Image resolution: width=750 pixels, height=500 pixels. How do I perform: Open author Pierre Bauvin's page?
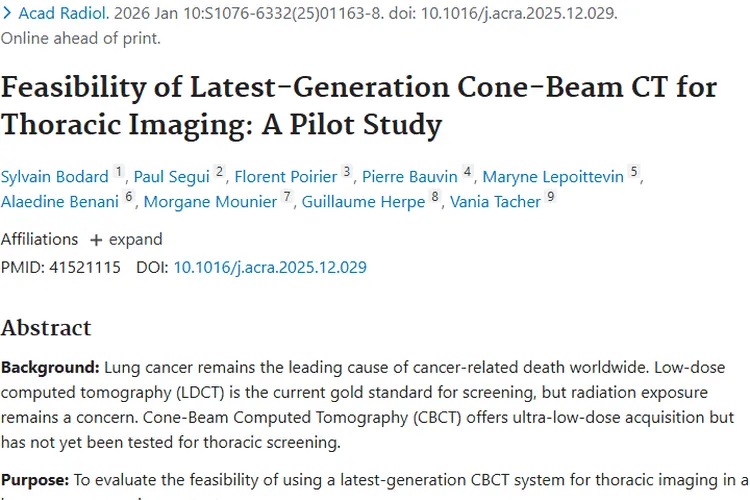click(x=410, y=177)
